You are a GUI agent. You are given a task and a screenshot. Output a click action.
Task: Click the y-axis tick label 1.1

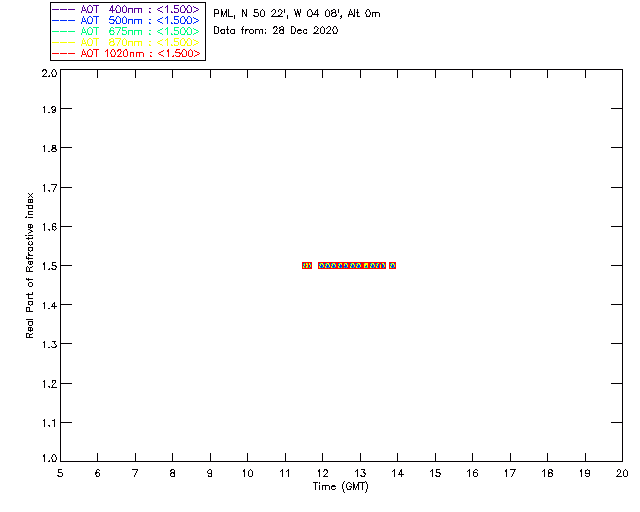click(x=49, y=423)
